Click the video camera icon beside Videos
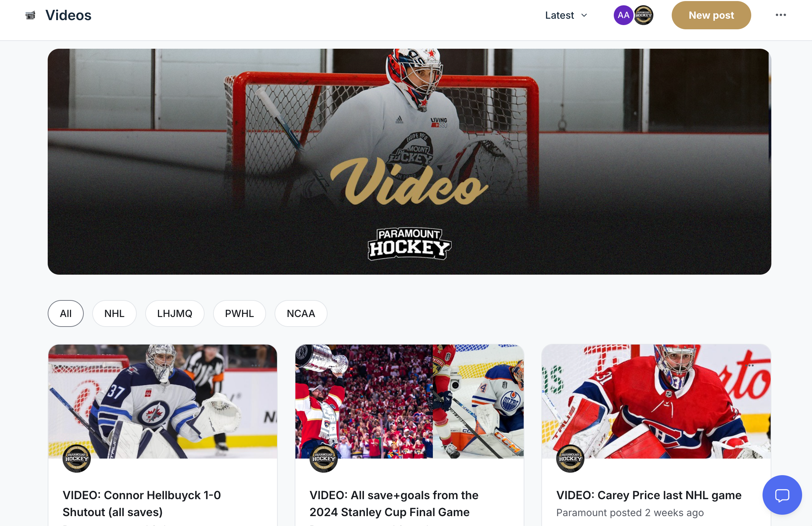 click(x=30, y=15)
